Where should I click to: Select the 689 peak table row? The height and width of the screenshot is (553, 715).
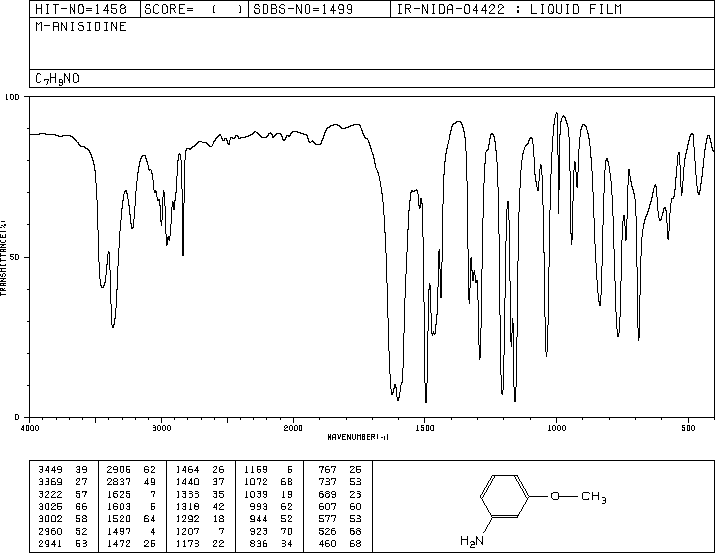click(340, 494)
